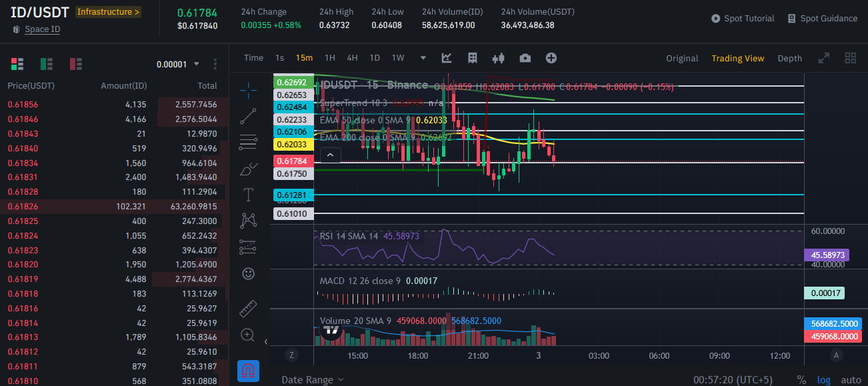Collapse the price panel with the chevron arrow
868x386 pixels.
(x=330, y=154)
